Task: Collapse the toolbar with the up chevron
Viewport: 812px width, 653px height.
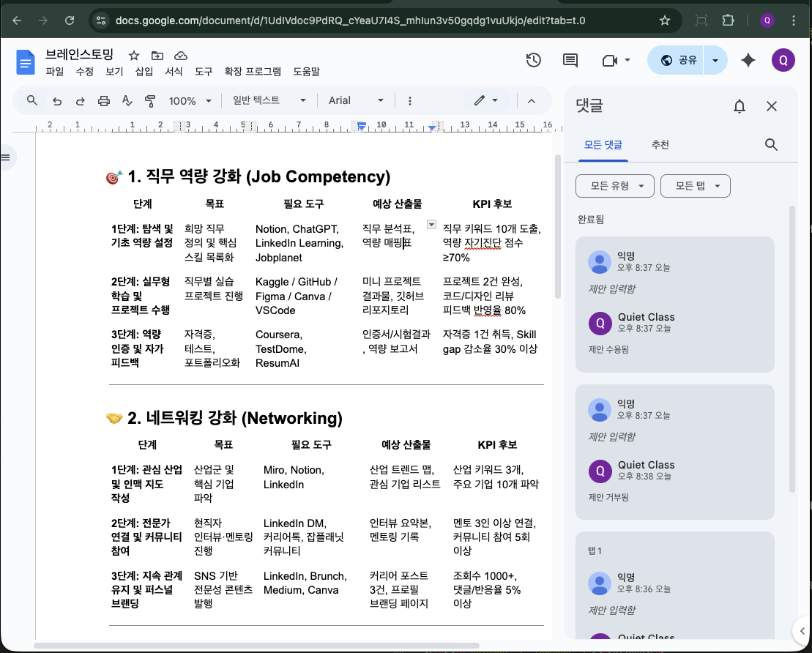Action: 532,100
